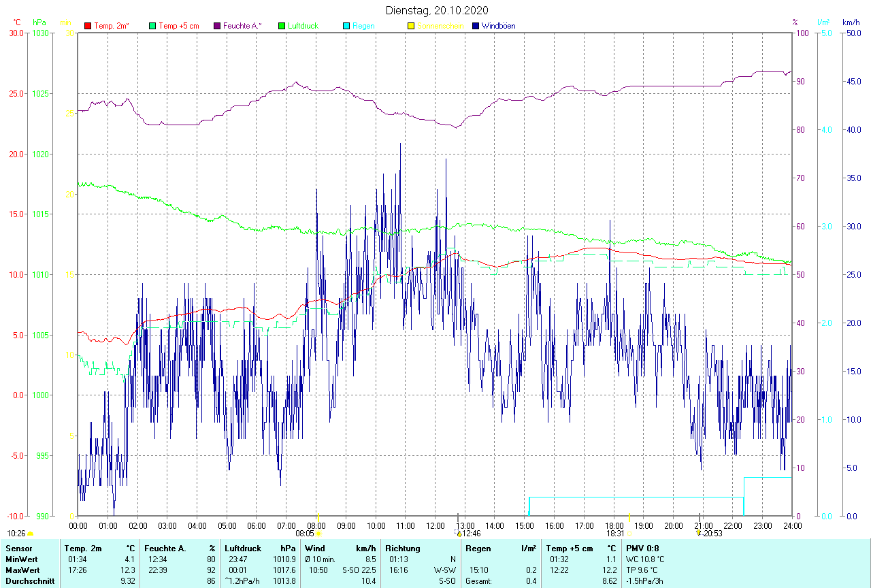Click the 'Windböen' legend label
871x588 pixels.
point(498,26)
